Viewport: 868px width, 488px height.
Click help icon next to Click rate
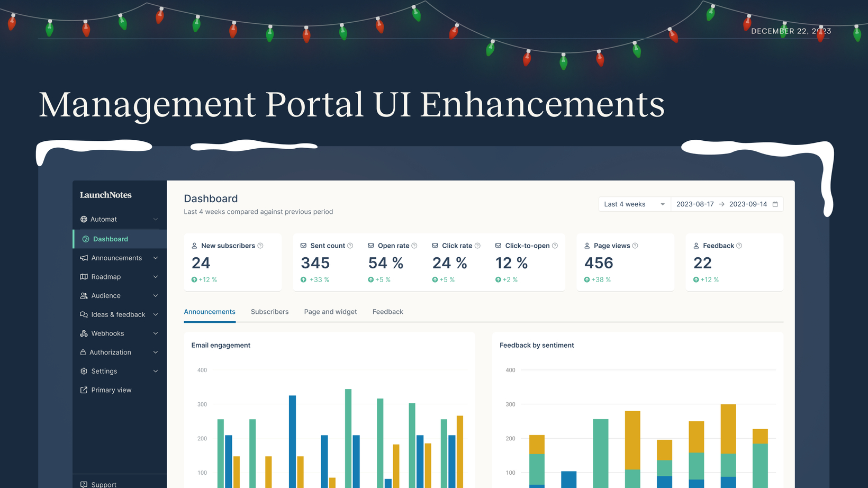pyautogui.click(x=477, y=246)
